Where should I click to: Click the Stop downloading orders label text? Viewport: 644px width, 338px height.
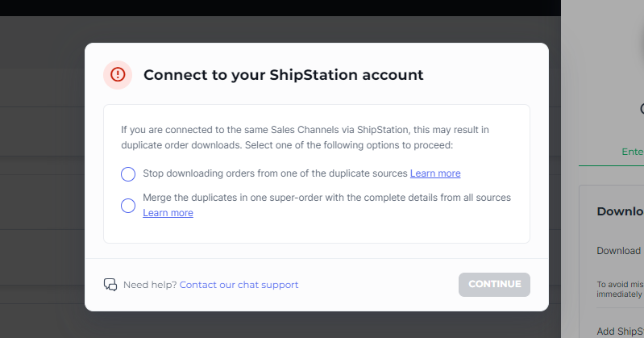[x=275, y=173]
